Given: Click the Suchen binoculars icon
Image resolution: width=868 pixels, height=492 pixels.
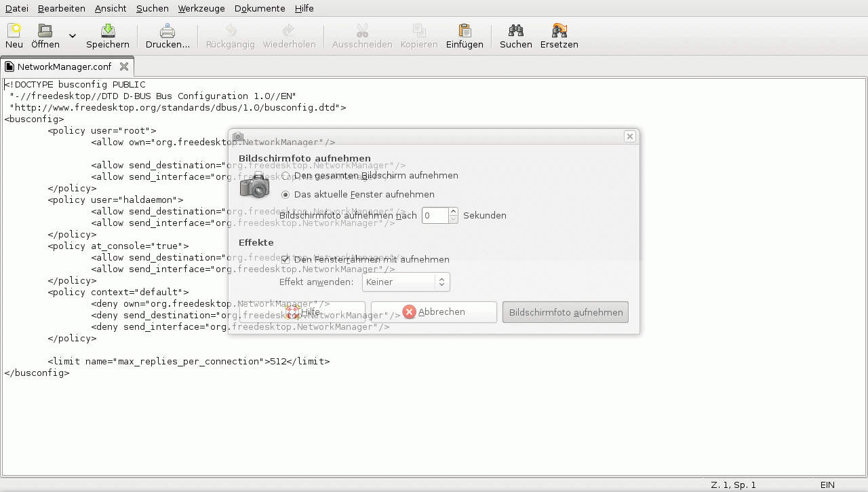Looking at the screenshot, I should pyautogui.click(x=515, y=31).
